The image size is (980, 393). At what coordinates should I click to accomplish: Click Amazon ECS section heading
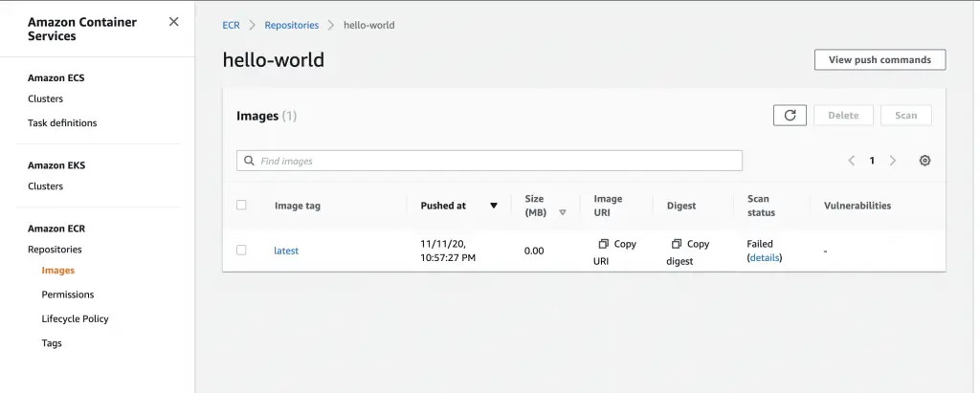click(x=56, y=78)
